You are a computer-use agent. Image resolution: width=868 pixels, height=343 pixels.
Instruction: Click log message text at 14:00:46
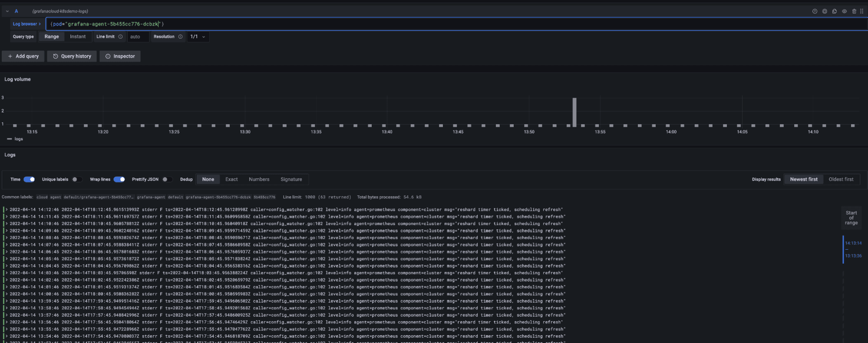[314, 294]
